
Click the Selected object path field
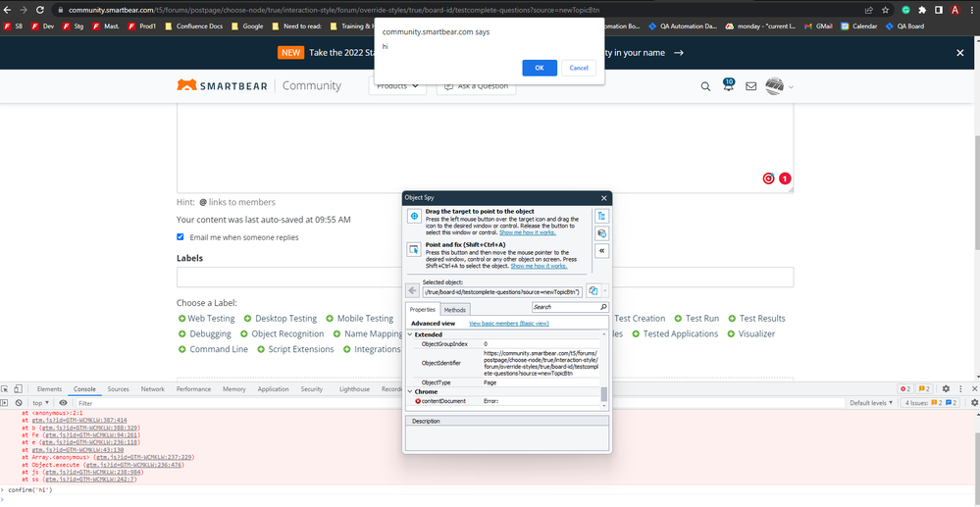502,291
